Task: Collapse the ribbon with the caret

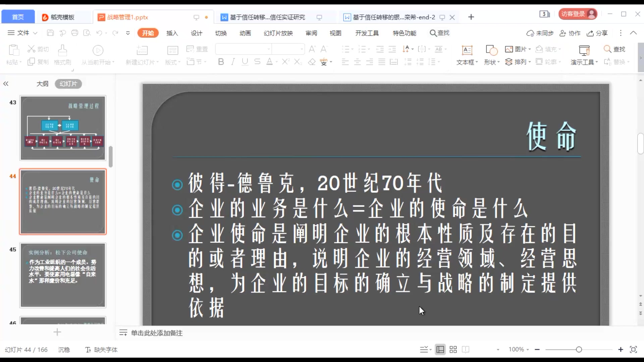Action: (633, 33)
